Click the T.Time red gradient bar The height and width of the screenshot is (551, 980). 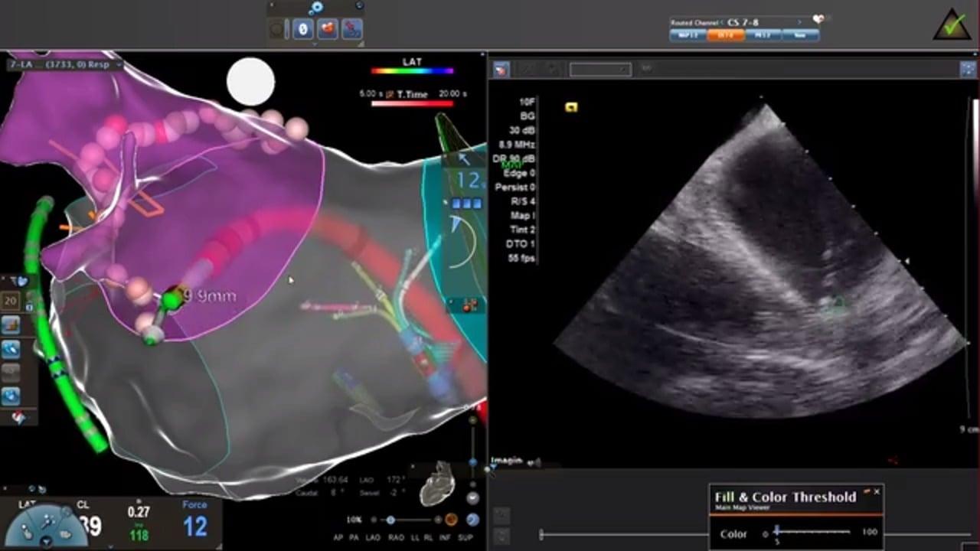point(412,103)
